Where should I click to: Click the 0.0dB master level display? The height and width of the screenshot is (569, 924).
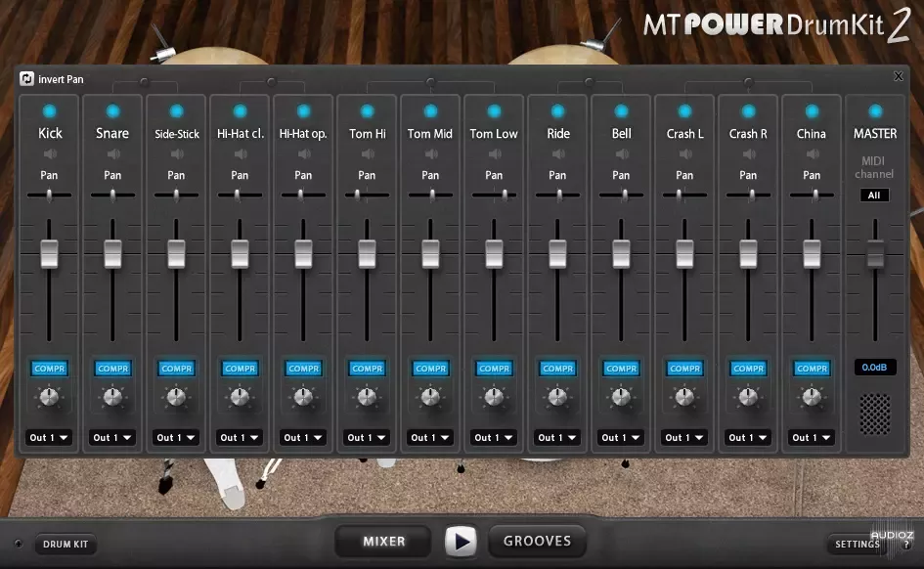(875, 367)
